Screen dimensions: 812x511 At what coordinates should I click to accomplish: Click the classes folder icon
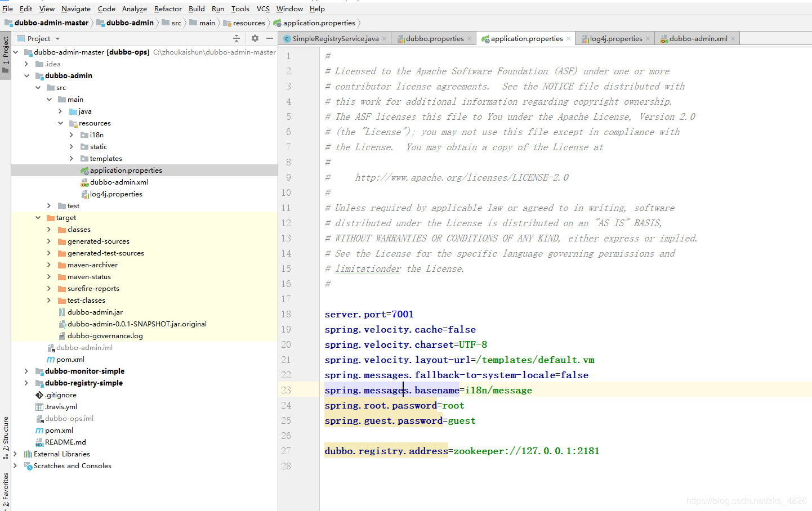(x=62, y=229)
